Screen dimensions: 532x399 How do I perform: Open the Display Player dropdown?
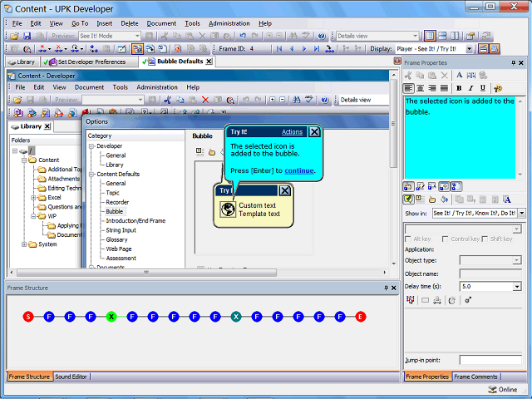tap(469, 49)
